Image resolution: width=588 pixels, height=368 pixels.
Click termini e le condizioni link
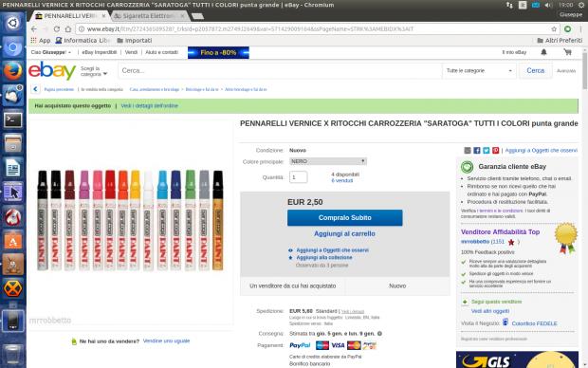click(501, 211)
